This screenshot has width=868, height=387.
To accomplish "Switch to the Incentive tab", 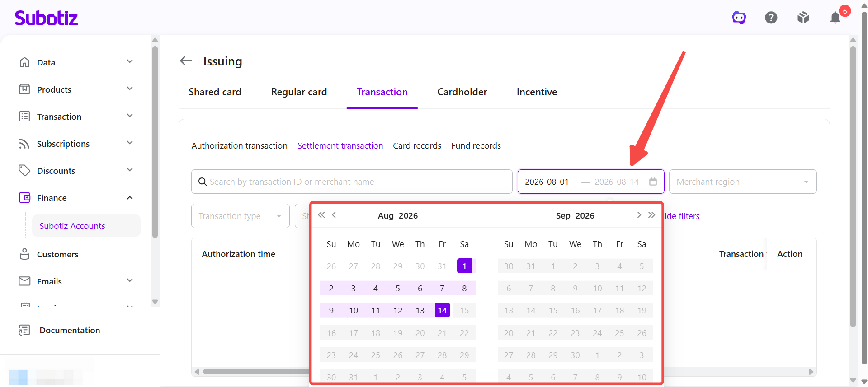I will click(x=537, y=92).
